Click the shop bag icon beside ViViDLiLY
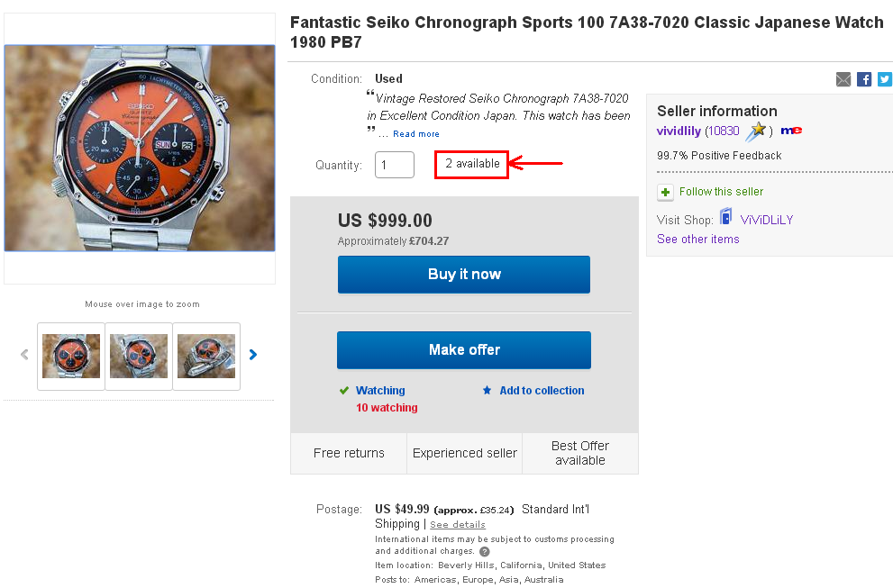 click(x=726, y=219)
